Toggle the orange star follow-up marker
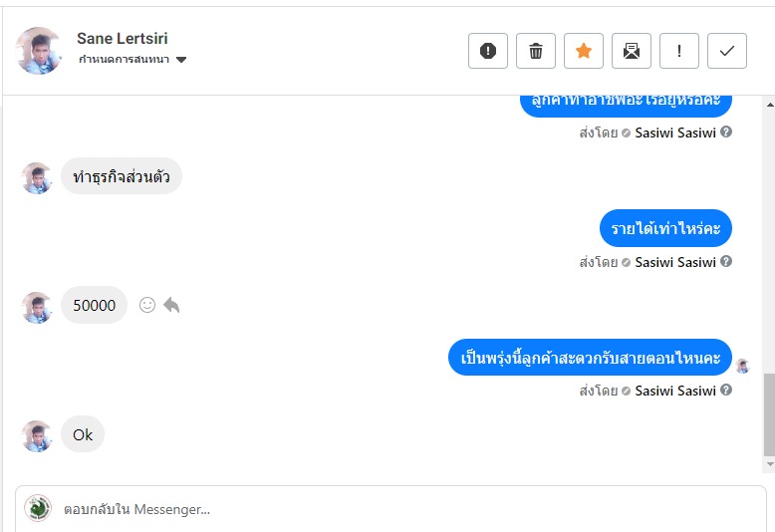 pyautogui.click(x=584, y=51)
